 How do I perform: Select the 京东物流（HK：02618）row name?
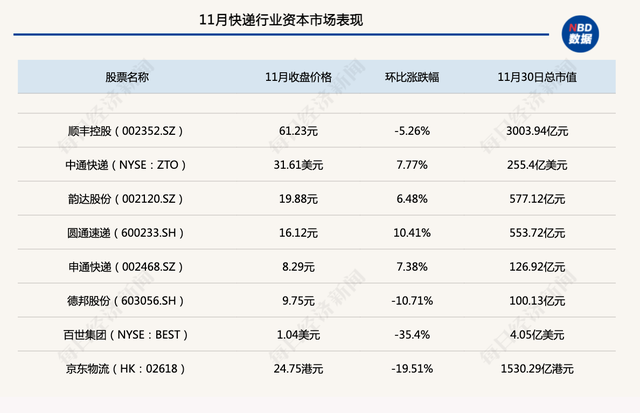pos(126,369)
